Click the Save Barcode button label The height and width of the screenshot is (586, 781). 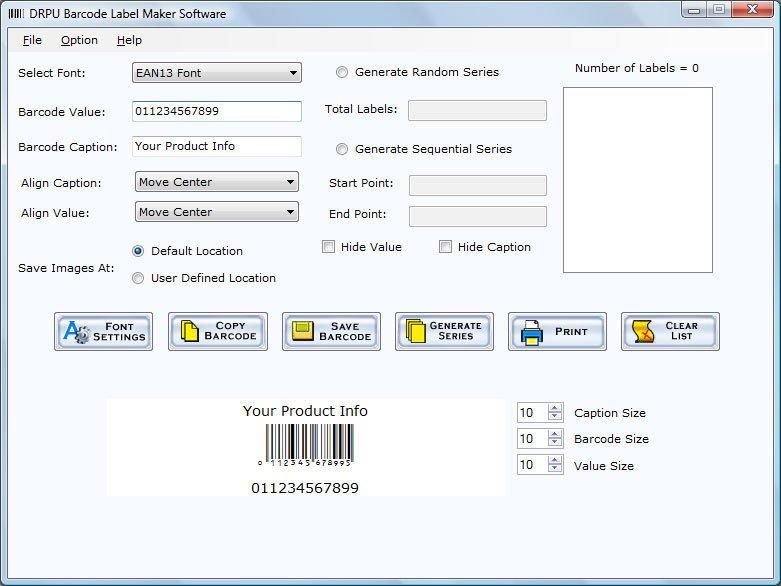coord(345,331)
